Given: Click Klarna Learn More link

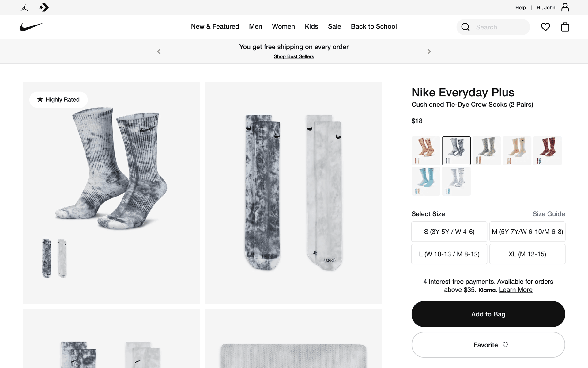Looking at the screenshot, I should pyautogui.click(x=516, y=290).
